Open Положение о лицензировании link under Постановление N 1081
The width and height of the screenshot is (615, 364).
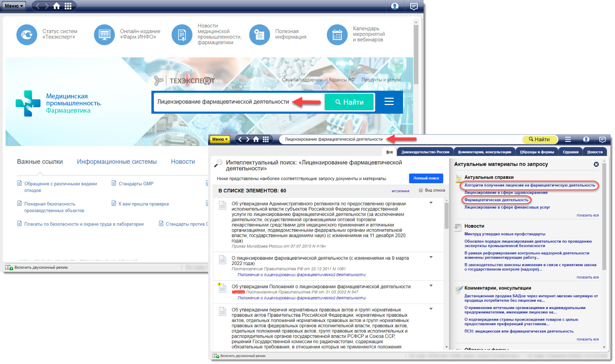(x=301, y=275)
